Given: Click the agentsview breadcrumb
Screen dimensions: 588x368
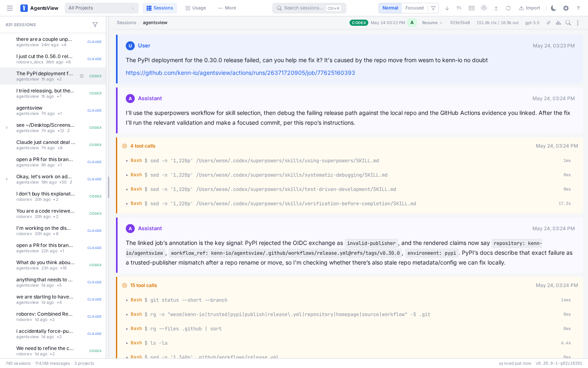Looking at the screenshot, I should (155, 23).
